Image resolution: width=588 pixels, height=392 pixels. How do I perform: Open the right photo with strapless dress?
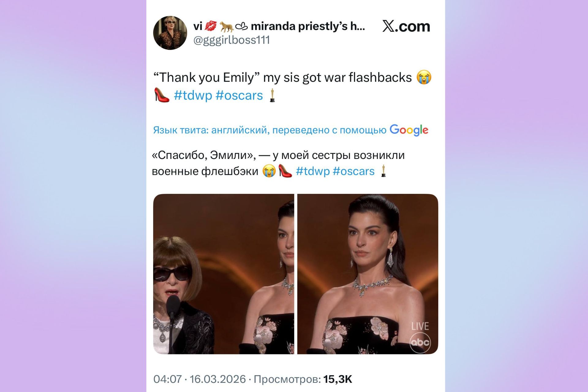click(368, 274)
